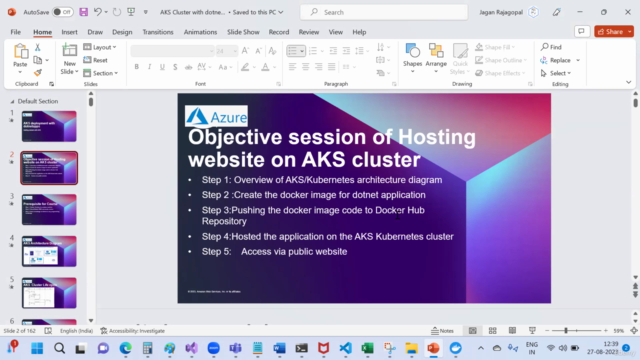Increase font size icon
Screen dimensions: 640x360
pos(245,51)
